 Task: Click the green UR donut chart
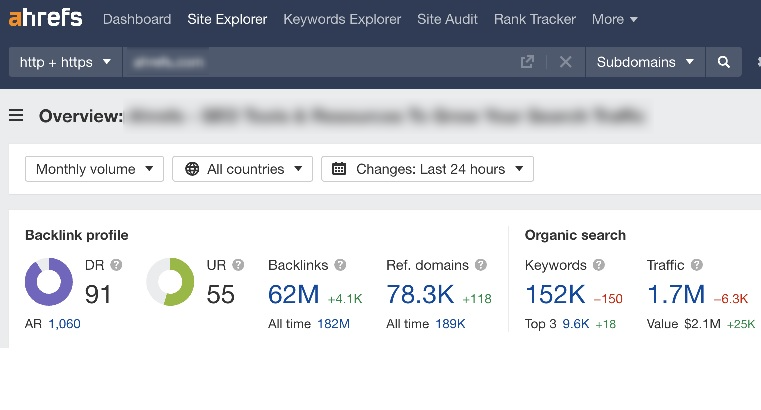point(170,282)
